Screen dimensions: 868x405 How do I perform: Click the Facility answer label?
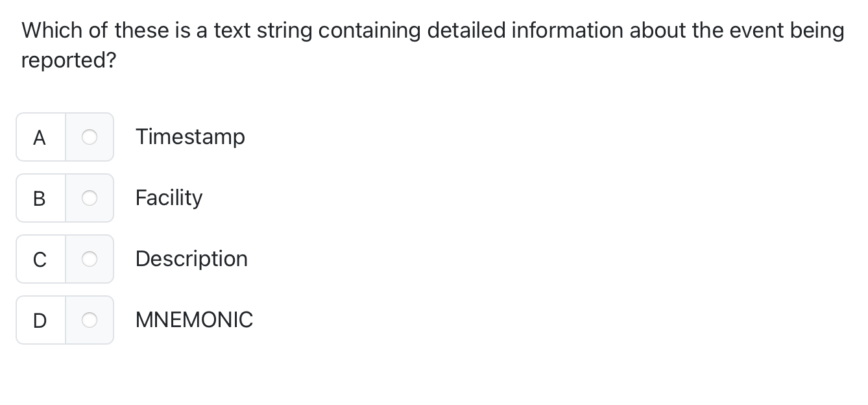[169, 198]
